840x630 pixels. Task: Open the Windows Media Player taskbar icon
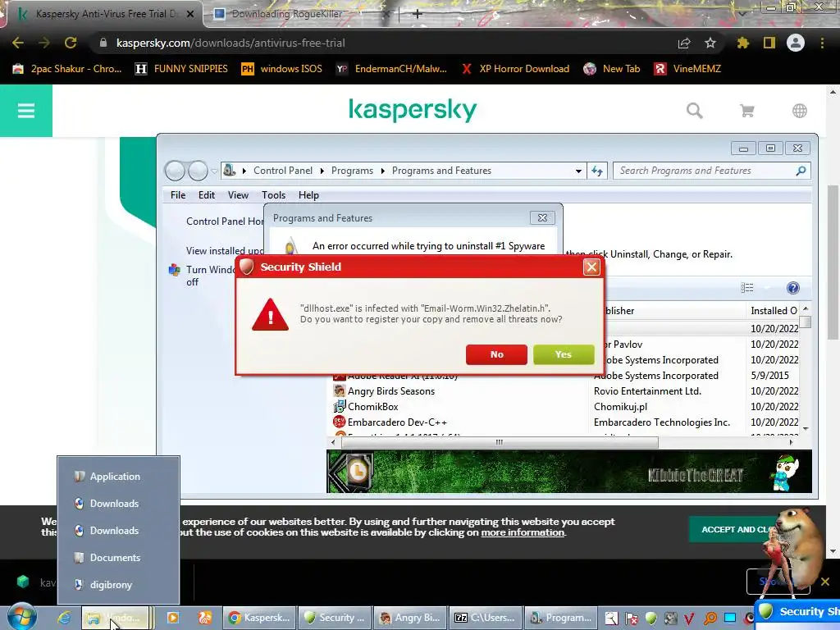172,618
